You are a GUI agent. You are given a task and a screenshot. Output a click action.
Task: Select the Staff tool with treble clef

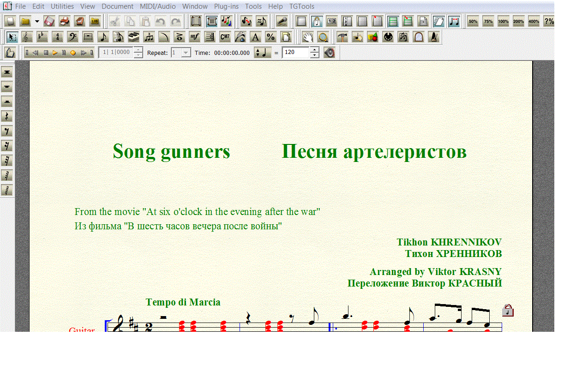pyautogui.click(x=27, y=37)
